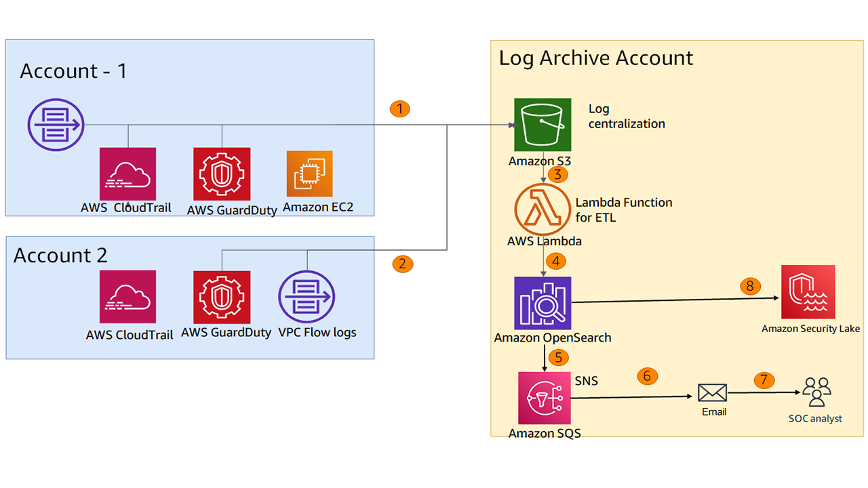Select the "Log centralization" text label
The image size is (868, 488).
tap(626, 116)
